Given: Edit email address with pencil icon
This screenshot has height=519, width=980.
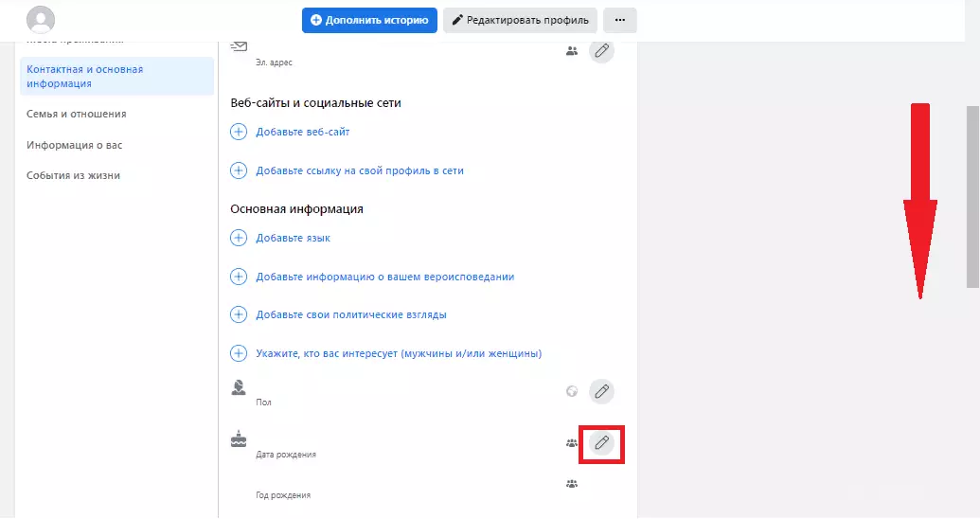Looking at the screenshot, I should (x=601, y=50).
